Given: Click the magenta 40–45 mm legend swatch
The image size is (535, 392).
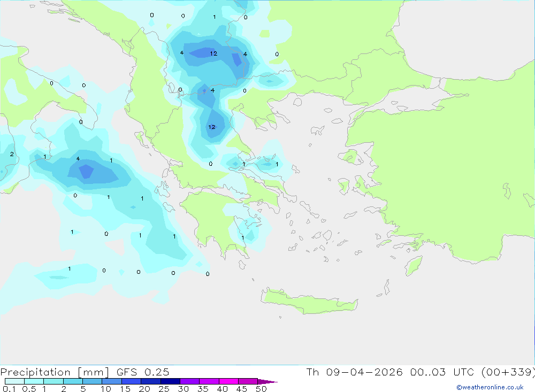Looking at the screenshot, I should 228,381.
